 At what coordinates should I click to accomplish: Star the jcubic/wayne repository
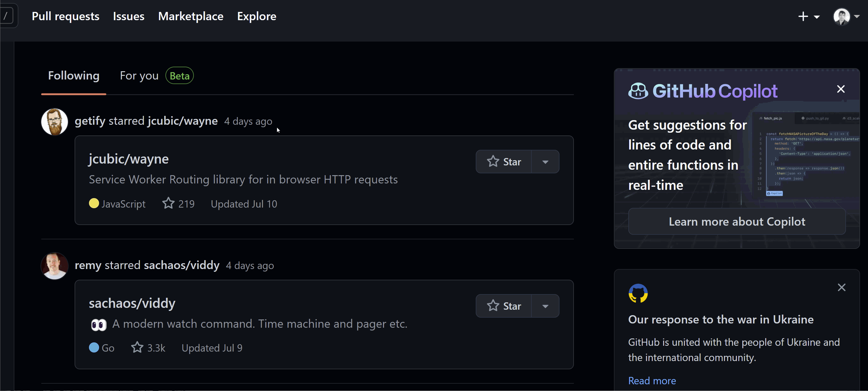tap(504, 161)
